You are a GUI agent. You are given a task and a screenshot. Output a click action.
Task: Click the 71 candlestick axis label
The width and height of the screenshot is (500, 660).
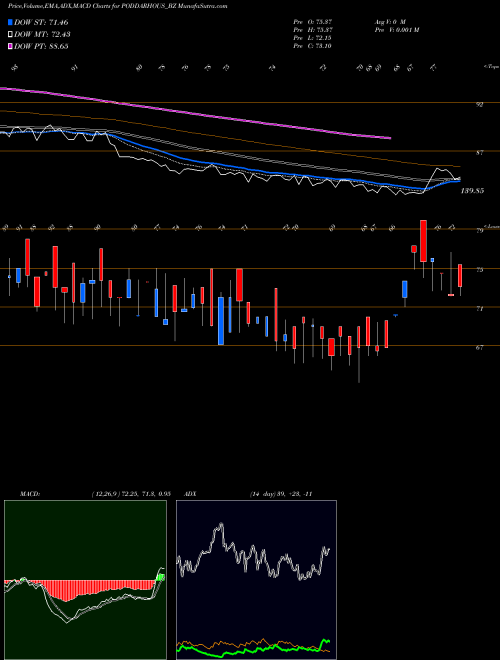tap(479, 309)
